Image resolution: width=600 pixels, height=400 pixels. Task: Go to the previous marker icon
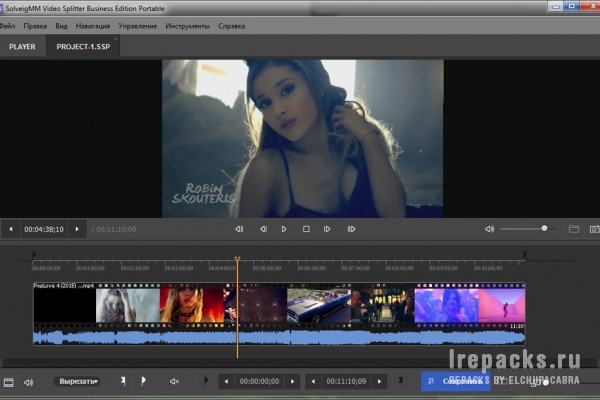205,380
